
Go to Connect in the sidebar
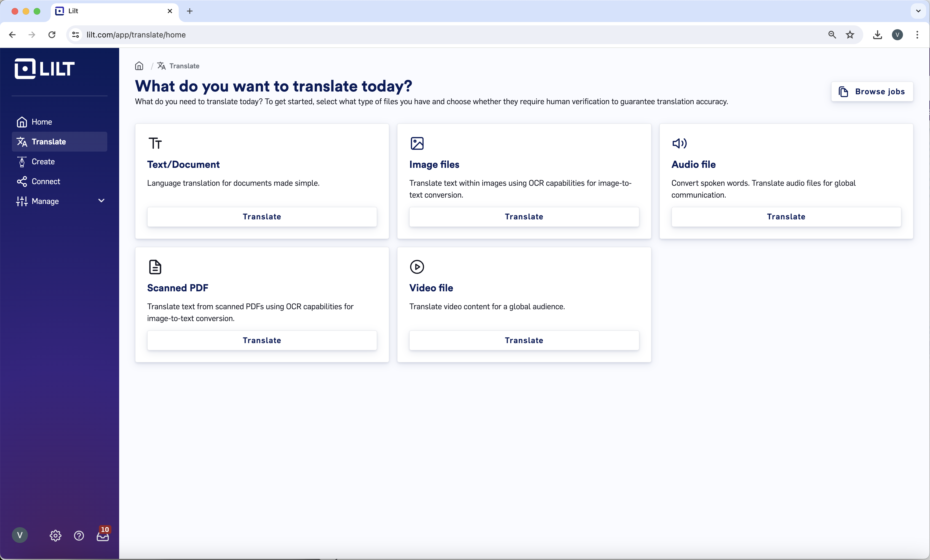pos(59,181)
